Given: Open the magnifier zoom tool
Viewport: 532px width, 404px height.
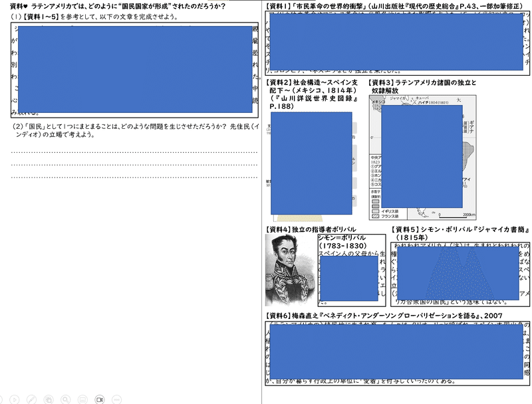Looking at the screenshot, I should coord(66,399).
